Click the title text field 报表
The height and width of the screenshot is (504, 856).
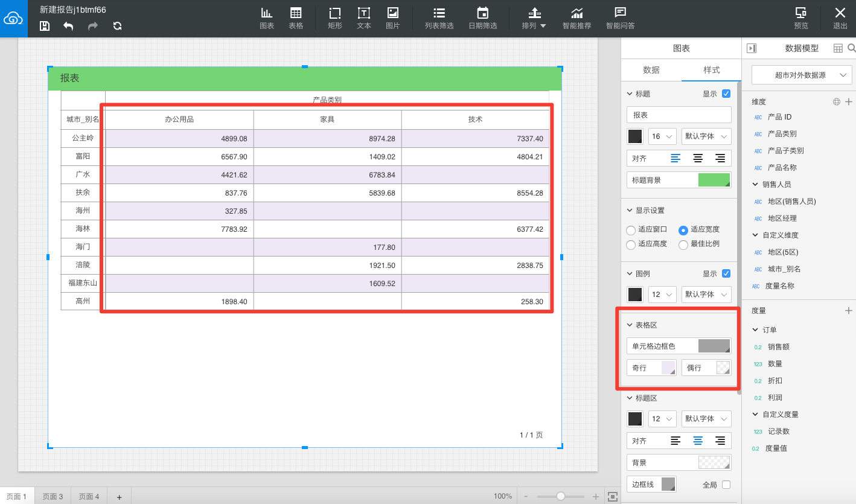pos(679,115)
